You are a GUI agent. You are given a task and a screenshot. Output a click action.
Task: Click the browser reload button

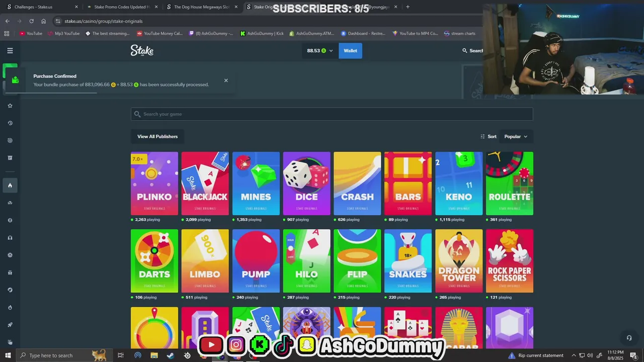tap(31, 21)
